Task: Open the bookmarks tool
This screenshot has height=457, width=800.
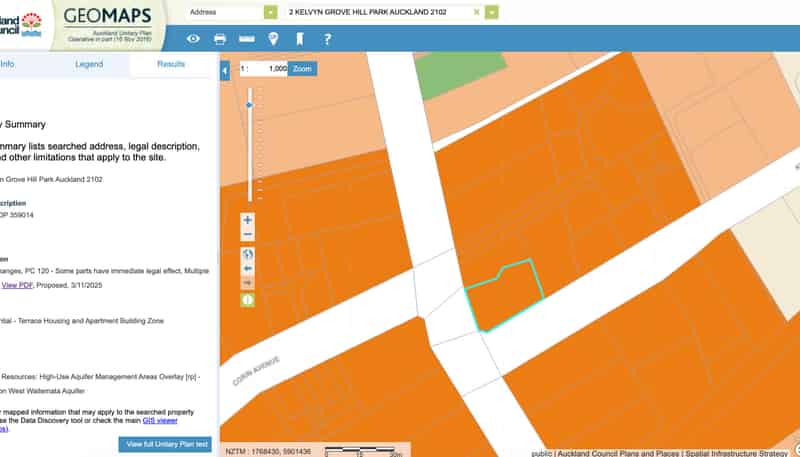Action: pyautogui.click(x=300, y=39)
